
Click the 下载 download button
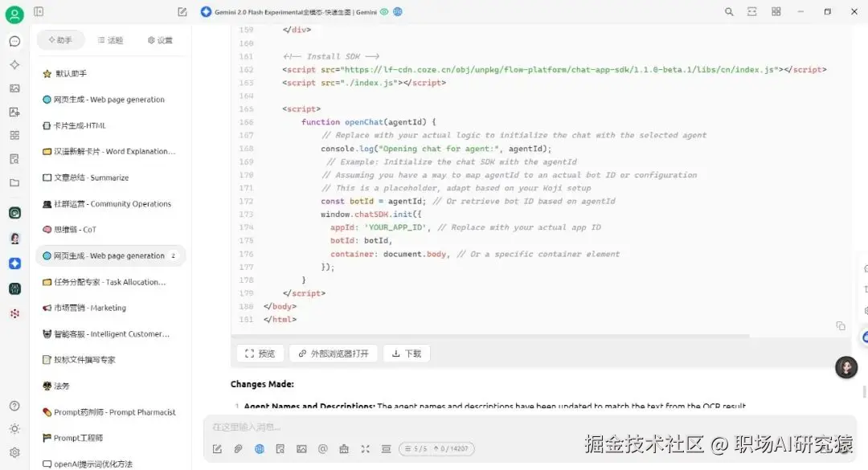(407, 354)
